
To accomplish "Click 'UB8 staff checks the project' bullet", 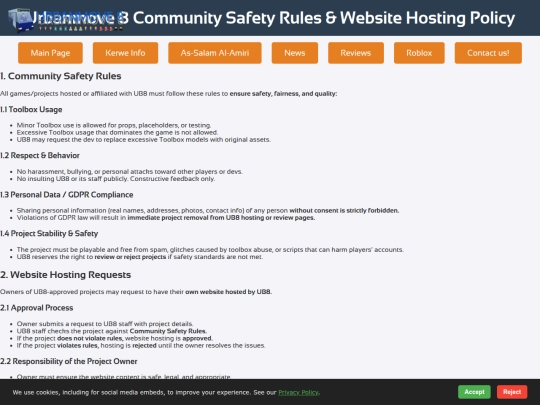I will [x=112, y=331].
